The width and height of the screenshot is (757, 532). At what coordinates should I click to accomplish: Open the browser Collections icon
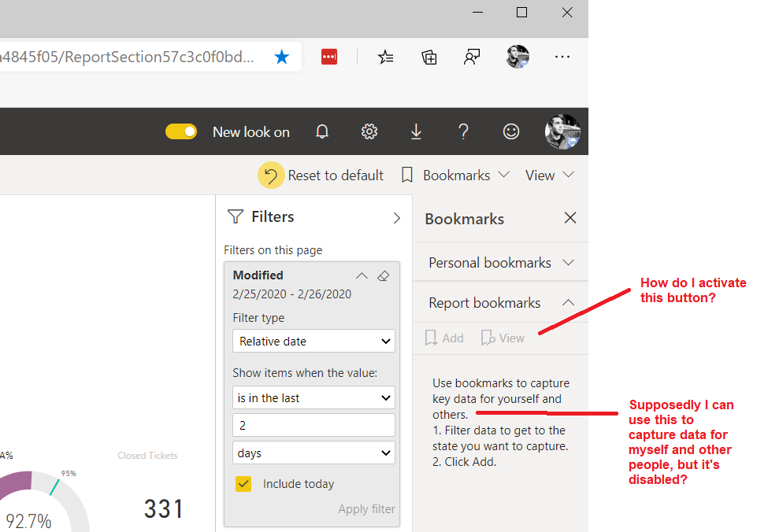[x=429, y=57]
